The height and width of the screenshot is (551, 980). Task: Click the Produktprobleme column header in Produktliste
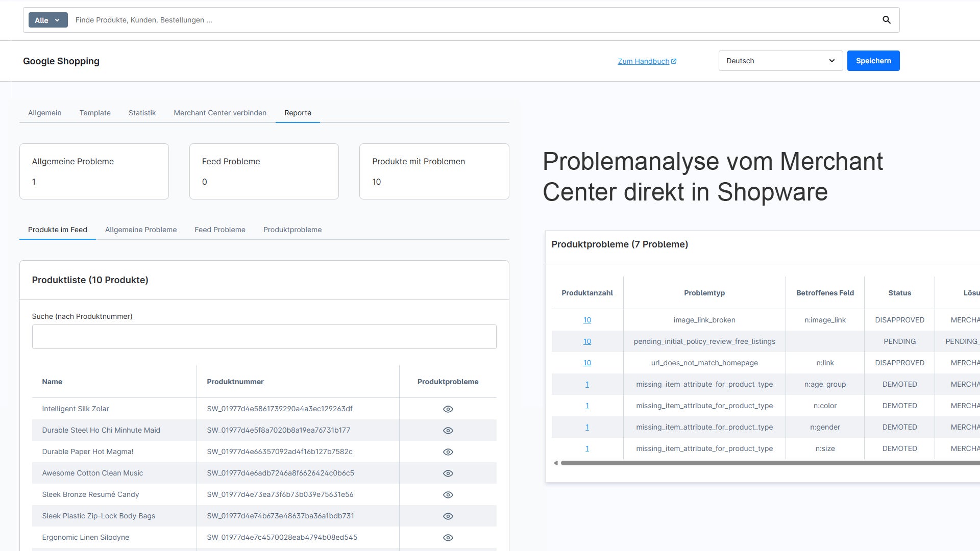(448, 382)
